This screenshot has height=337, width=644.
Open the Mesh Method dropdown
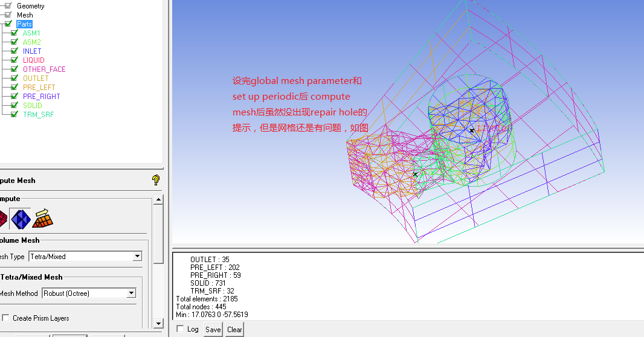click(131, 294)
